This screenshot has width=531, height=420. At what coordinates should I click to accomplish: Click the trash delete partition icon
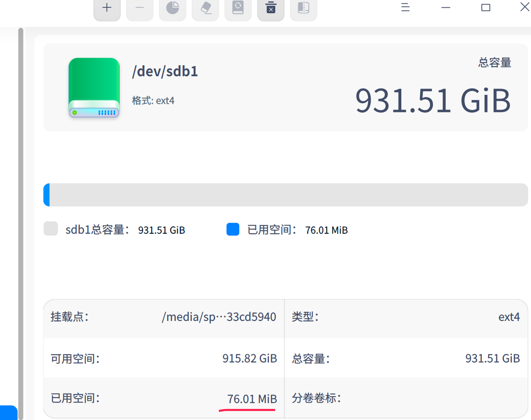[x=271, y=8]
